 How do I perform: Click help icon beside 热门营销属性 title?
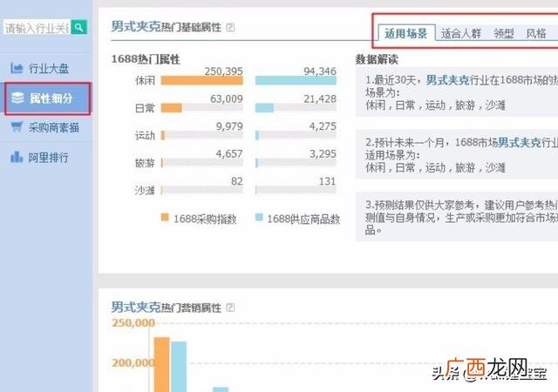coord(230,308)
